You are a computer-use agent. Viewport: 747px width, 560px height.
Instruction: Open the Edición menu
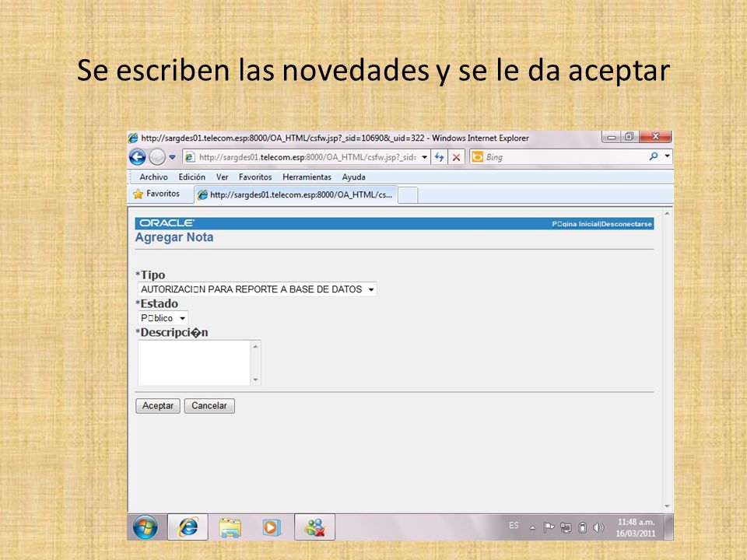tap(192, 177)
